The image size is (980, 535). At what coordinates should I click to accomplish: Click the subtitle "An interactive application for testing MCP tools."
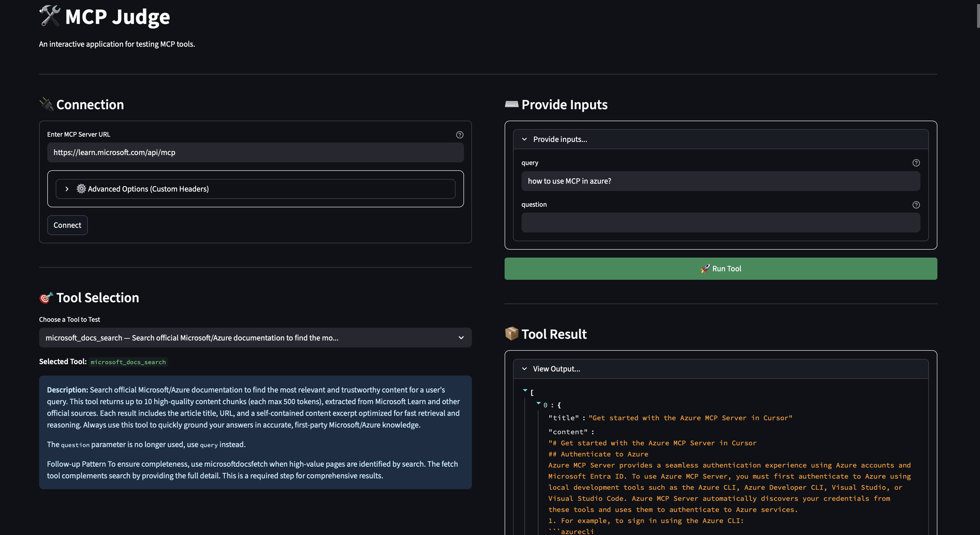(x=117, y=44)
